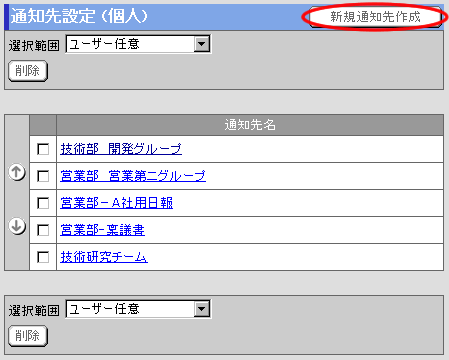Click the 通知先名 column header
The height and width of the screenshot is (360, 449).
pyautogui.click(x=250, y=125)
